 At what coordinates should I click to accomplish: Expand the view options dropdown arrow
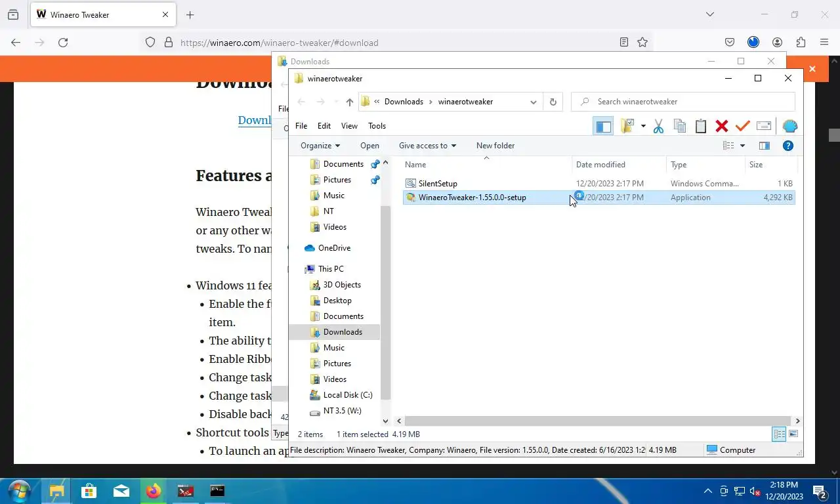(743, 146)
